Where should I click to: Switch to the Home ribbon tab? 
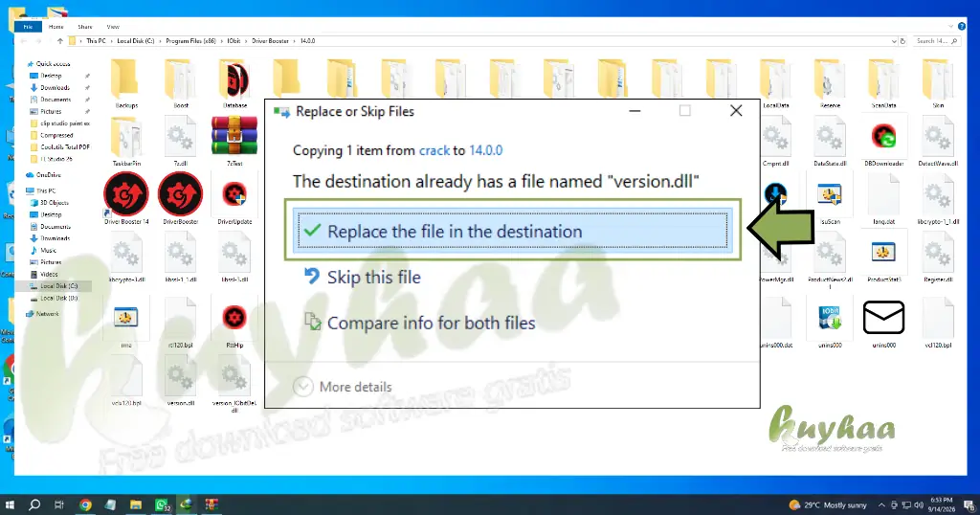[56, 27]
